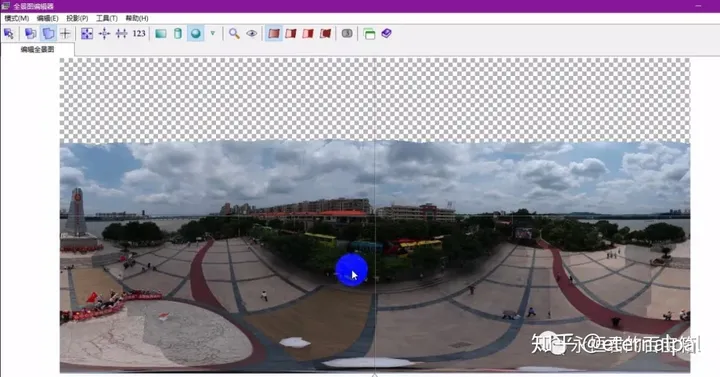Click the fit panorama icon with four arrows
This screenshot has width=720, height=377.
click(x=87, y=34)
